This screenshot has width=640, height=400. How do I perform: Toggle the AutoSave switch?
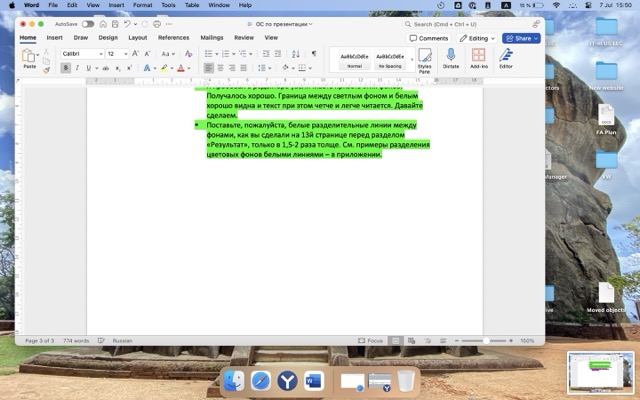pos(88,23)
